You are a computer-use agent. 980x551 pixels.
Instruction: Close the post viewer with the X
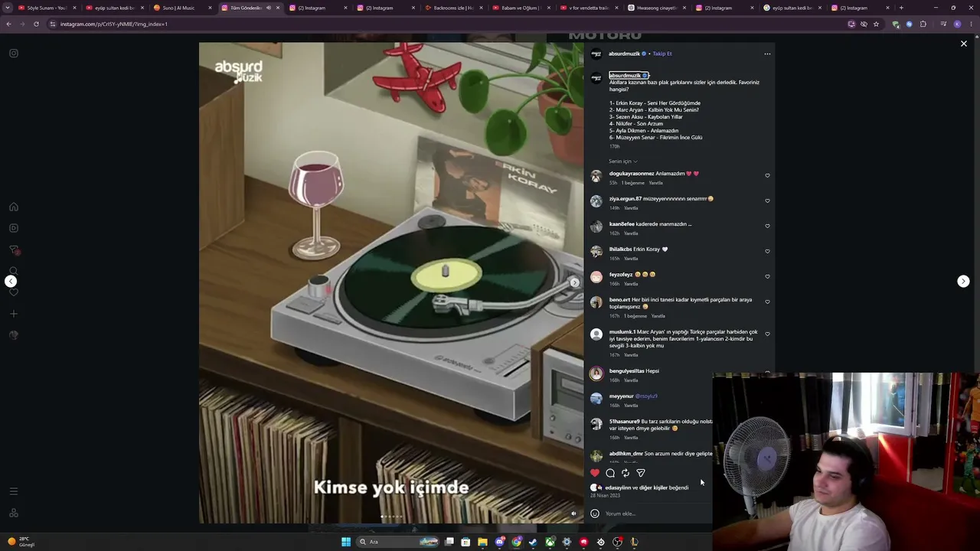pos(964,44)
